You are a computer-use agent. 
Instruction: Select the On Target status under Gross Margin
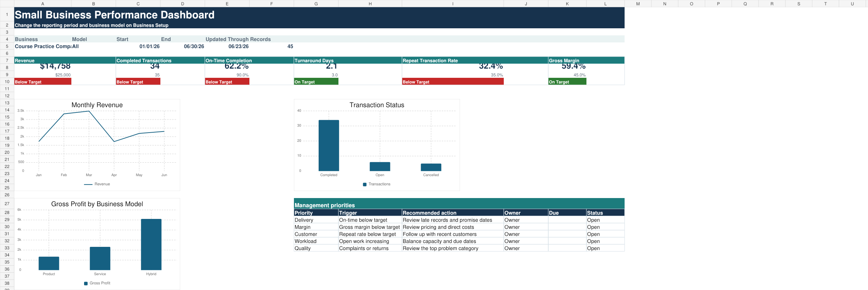click(567, 82)
